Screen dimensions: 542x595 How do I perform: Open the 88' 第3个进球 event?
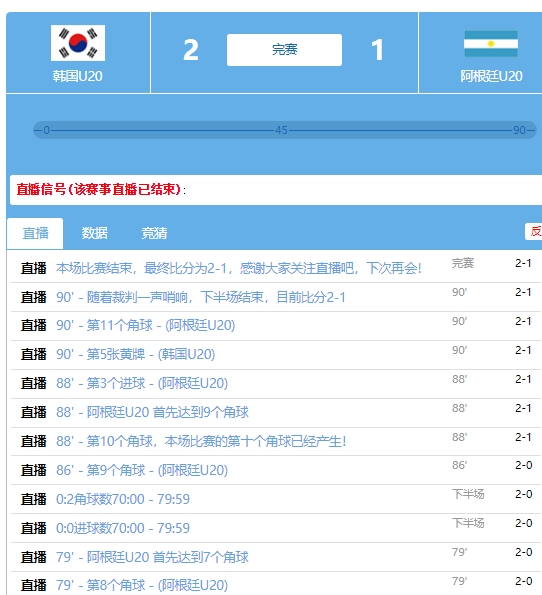tap(142, 383)
